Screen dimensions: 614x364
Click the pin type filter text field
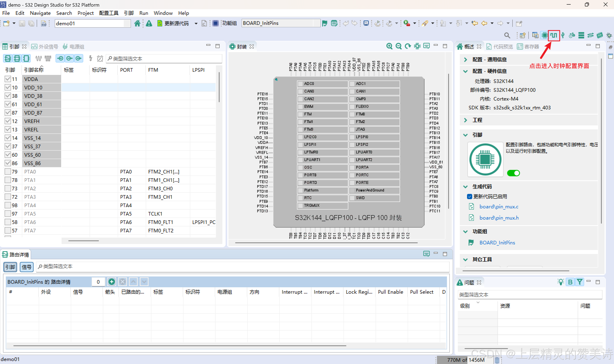(x=164, y=59)
